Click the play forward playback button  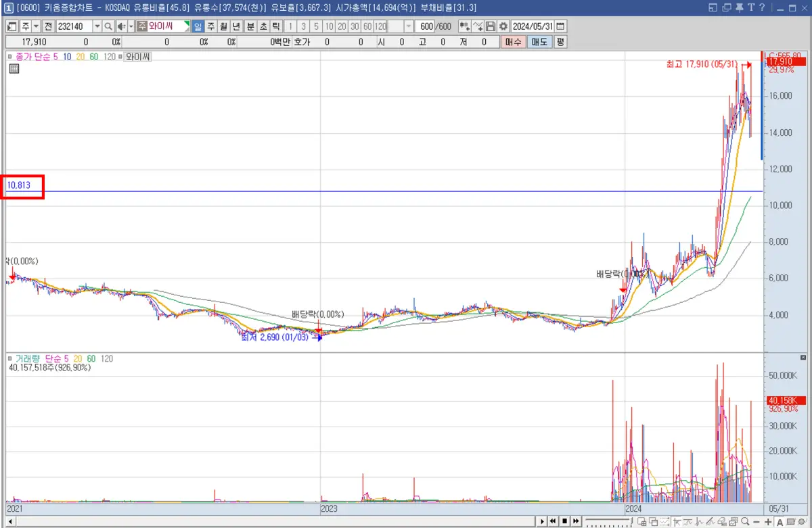click(543, 521)
